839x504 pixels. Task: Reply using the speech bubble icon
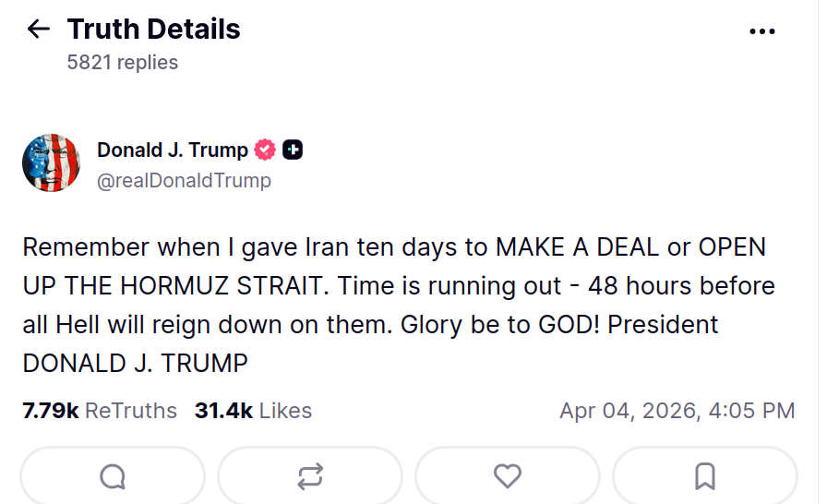(113, 476)
